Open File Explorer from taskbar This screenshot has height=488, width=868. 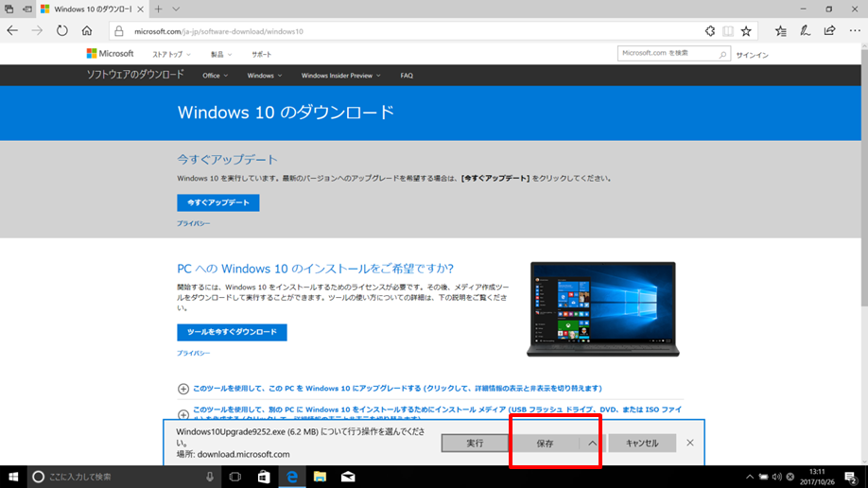[320, 477]
